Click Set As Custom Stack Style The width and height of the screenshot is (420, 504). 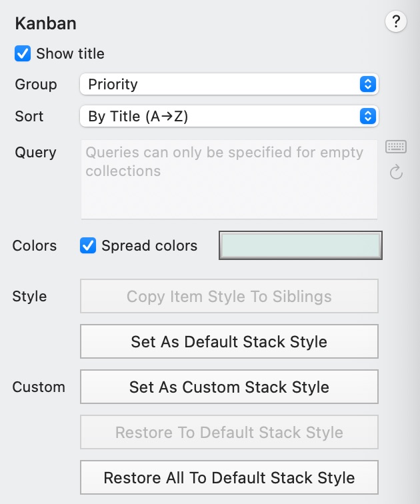coord(229,387)
